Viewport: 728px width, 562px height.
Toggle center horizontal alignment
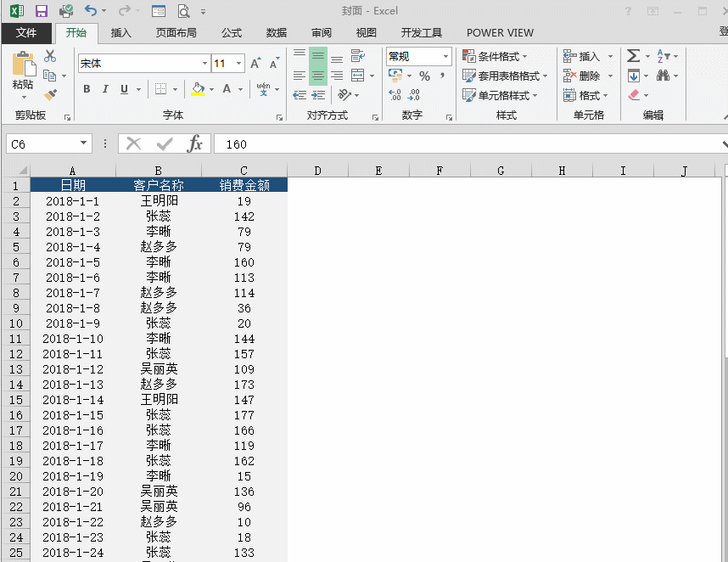tap(317, 76)
